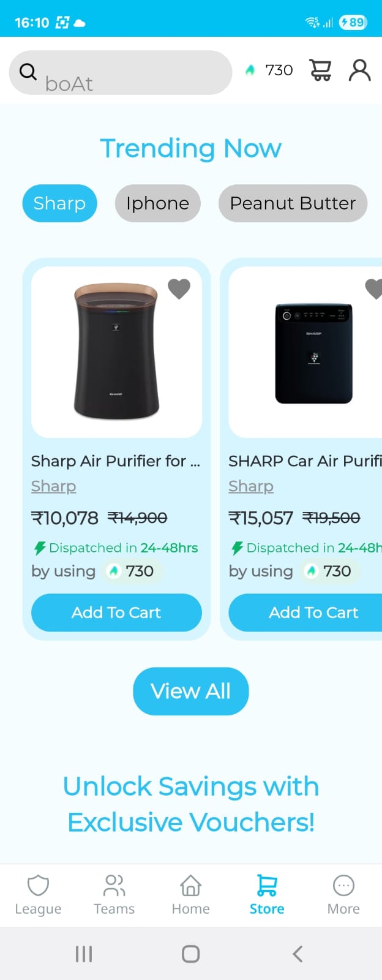This screenshot has height=980, width=382.
Task: Add SHARP Car Air Purifier to cart
Action: click(305, 612)
